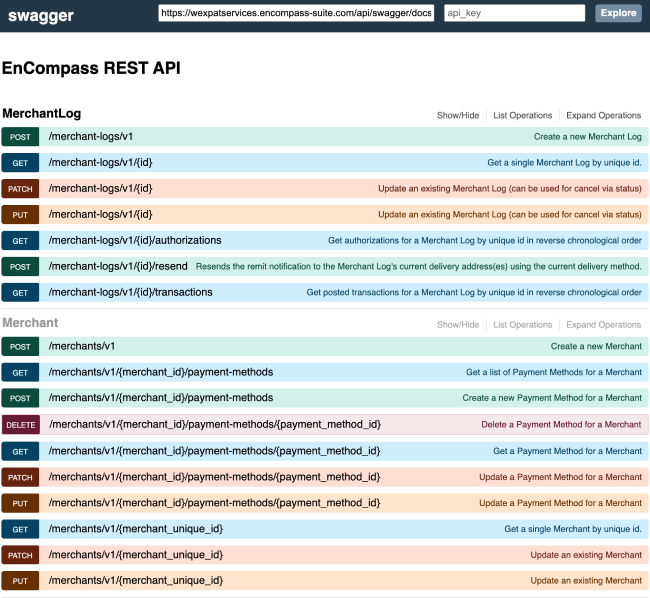The width and height of the screenshot is (650, 598).
Task: Click PUT badge for payment-methods/{payment_method_id}
Action: tap(20, 503)
